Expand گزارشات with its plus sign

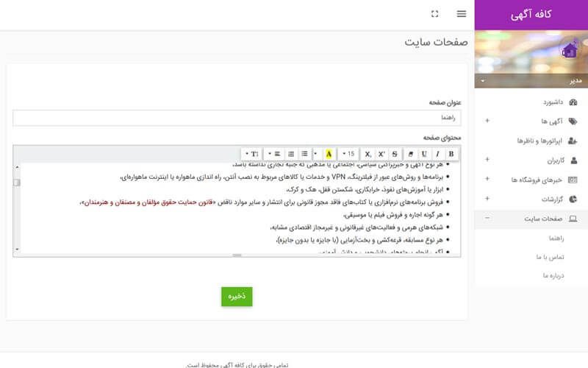[487, 198]
